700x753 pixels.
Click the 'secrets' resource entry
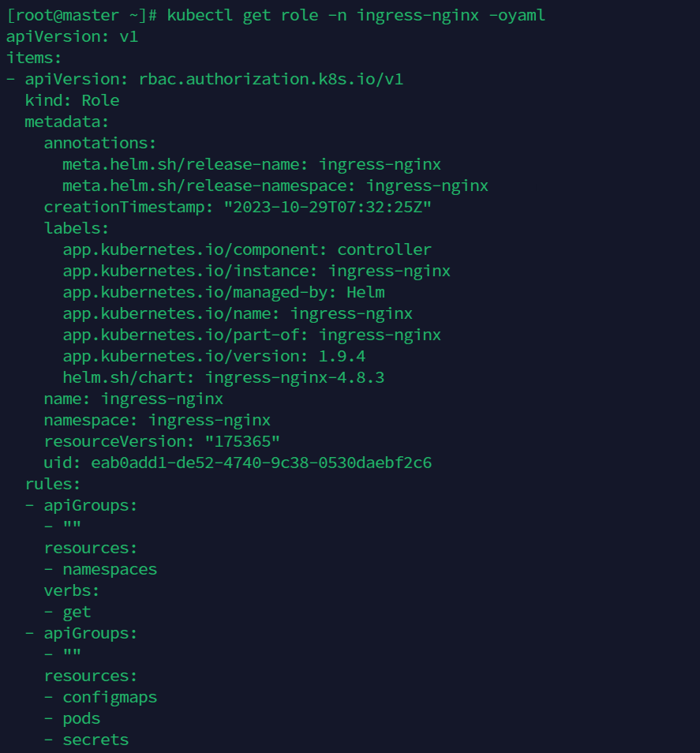(x=95, y=740)
